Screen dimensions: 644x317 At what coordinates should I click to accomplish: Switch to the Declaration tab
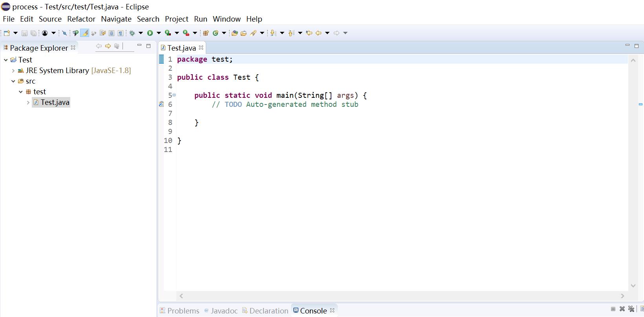coord(265,311)
